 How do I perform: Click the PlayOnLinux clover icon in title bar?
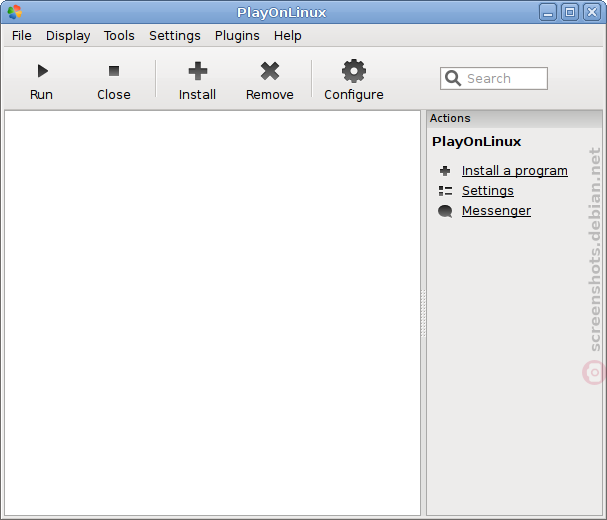point(15,12)
